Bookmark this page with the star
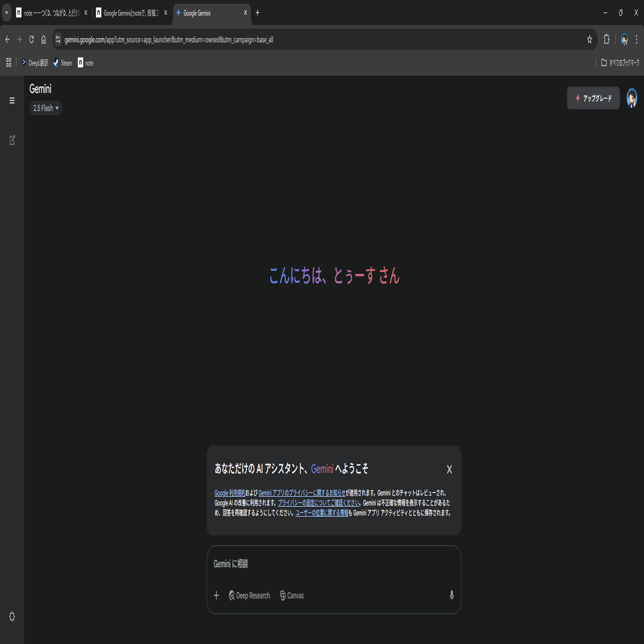 click(589, 39)
